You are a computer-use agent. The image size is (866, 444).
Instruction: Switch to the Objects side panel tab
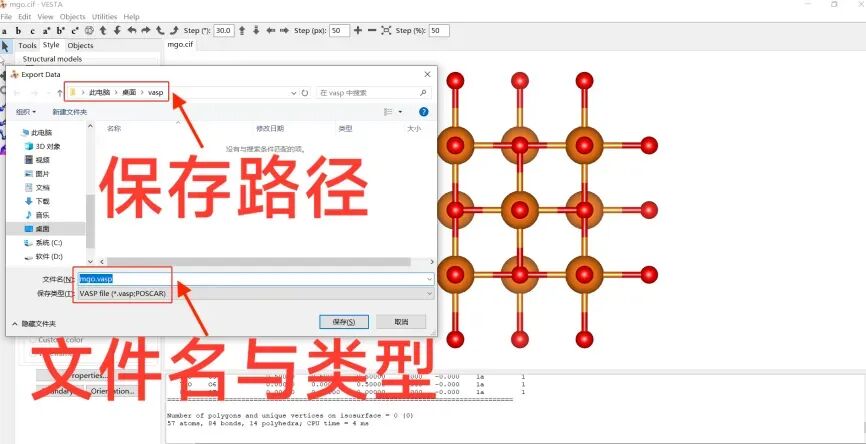click(x=81, y=45)
